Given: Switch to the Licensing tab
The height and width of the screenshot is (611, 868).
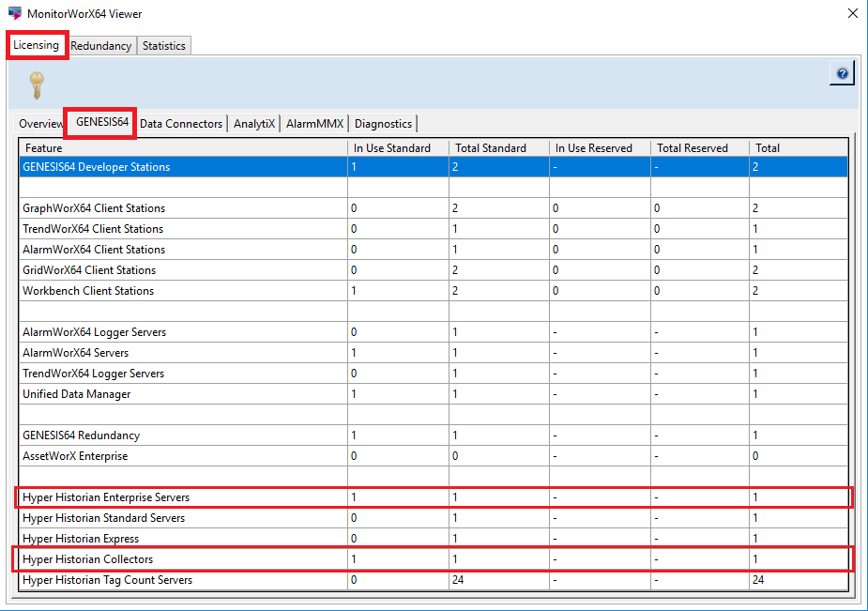Looking at the screenshot, I should point(36,45).
